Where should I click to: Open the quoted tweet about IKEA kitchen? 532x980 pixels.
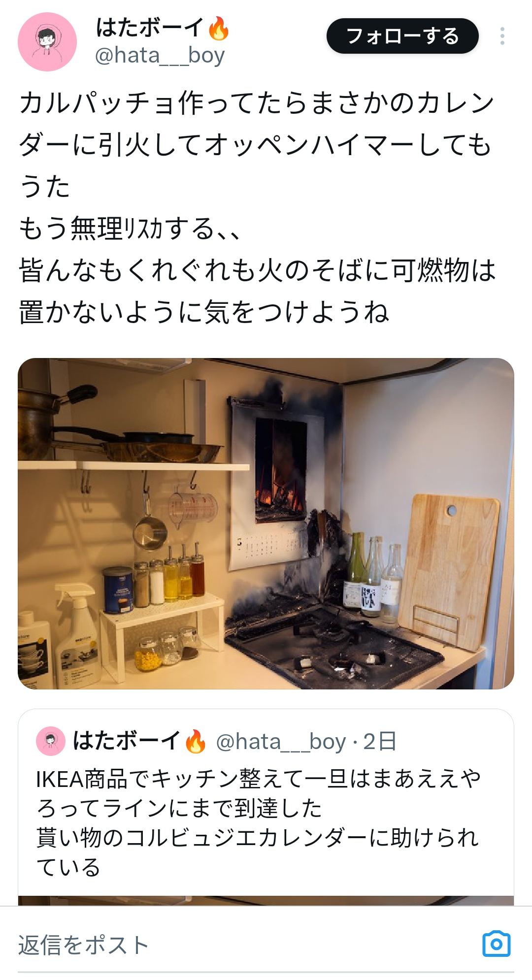(x=266, y=808)
